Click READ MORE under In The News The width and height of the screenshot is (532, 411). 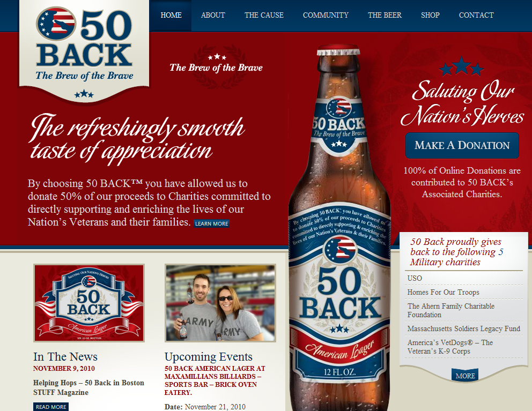tap(51, 407)
